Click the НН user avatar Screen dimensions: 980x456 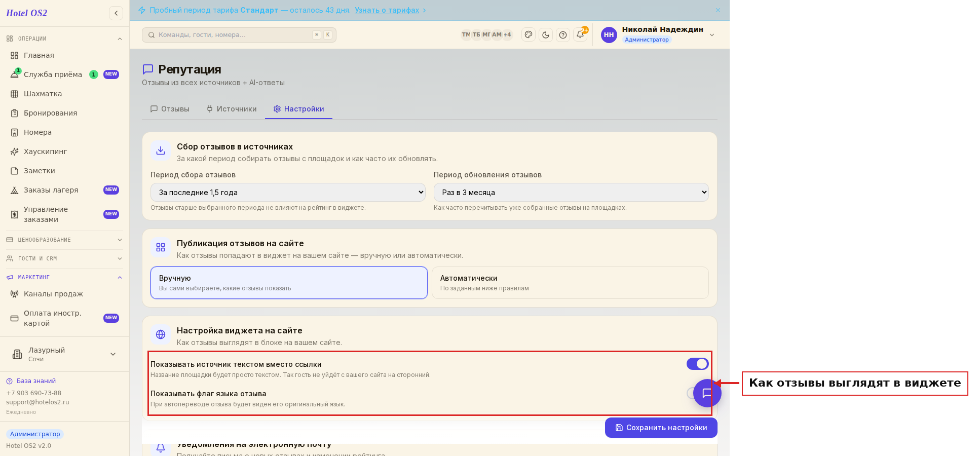pos(609,35)
